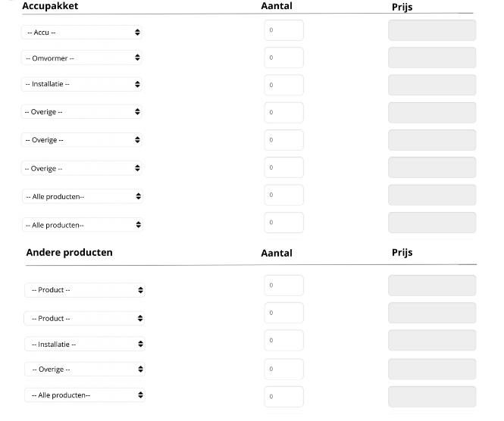This screenshot has width=504, height=421.
Task: Open the Accu dropdown
Action: [82, 33]
